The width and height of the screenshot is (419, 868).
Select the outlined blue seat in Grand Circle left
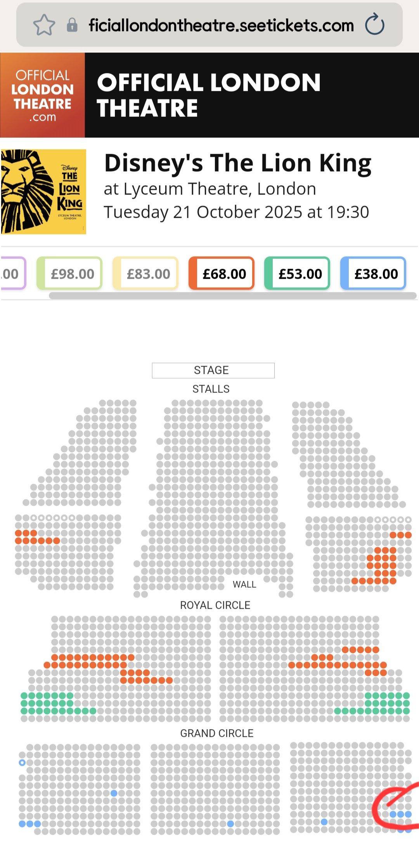coord(22,762)
